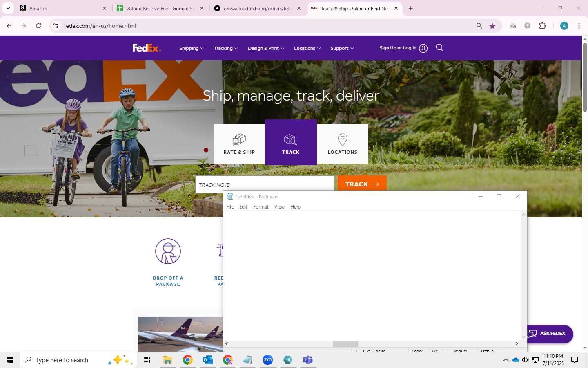
Task: Go forward with browser forward arrow
Action: 24,26
